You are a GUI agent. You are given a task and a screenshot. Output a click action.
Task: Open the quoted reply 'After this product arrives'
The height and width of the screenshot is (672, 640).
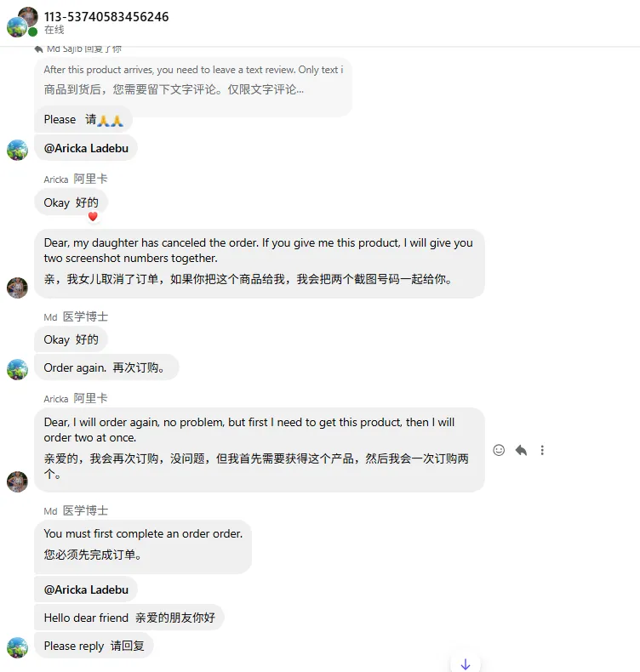tap(193, 79)
